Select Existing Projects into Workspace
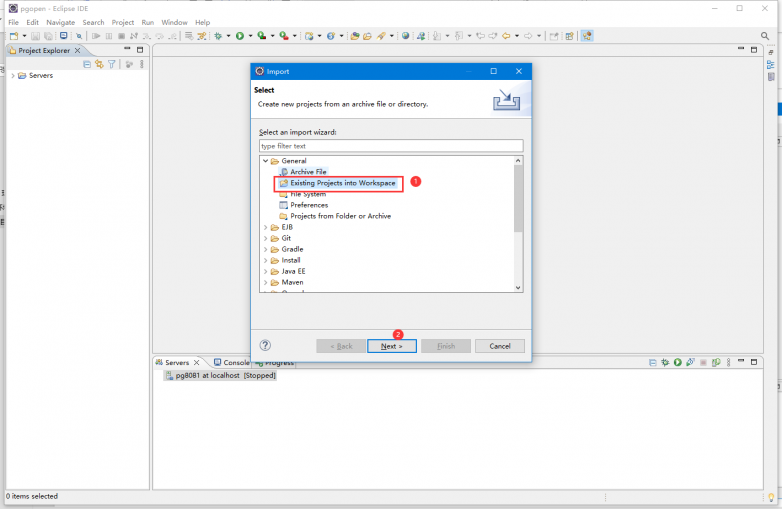The image size is (782, 509). [342, 183]
